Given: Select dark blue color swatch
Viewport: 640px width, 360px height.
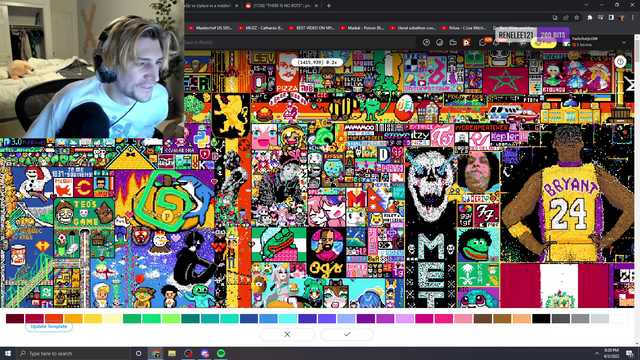Looking at the screenshot, I should click(249, 318).
